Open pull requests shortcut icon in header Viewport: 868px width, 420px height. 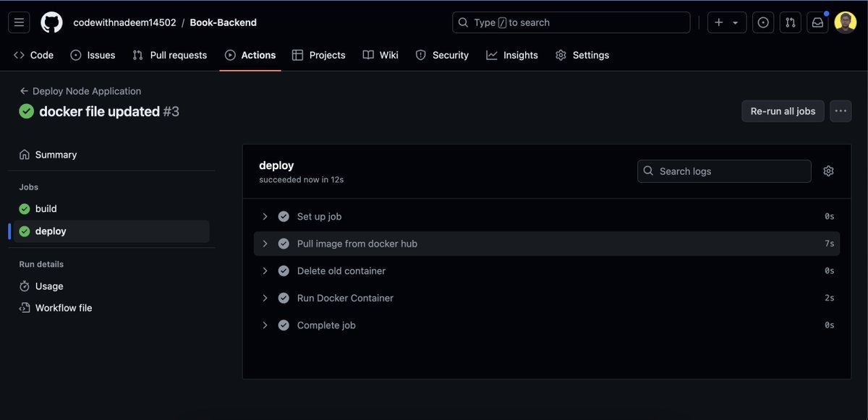[x=791, y=22]
